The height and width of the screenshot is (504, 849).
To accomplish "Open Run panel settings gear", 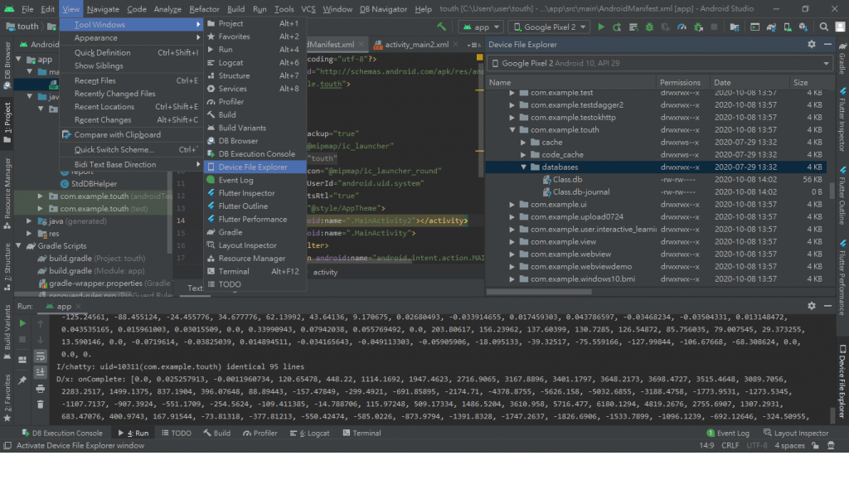I will pyautogui.click(x=811, y=306).
